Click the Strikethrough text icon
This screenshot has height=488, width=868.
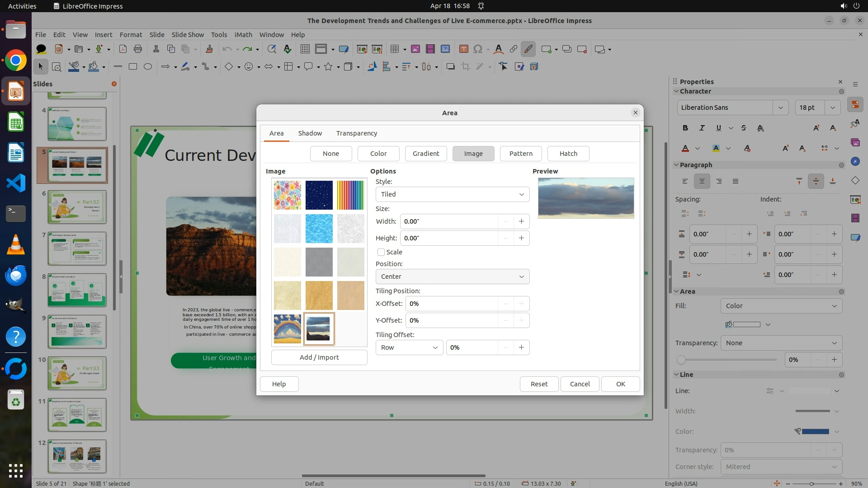pos(744,128)
